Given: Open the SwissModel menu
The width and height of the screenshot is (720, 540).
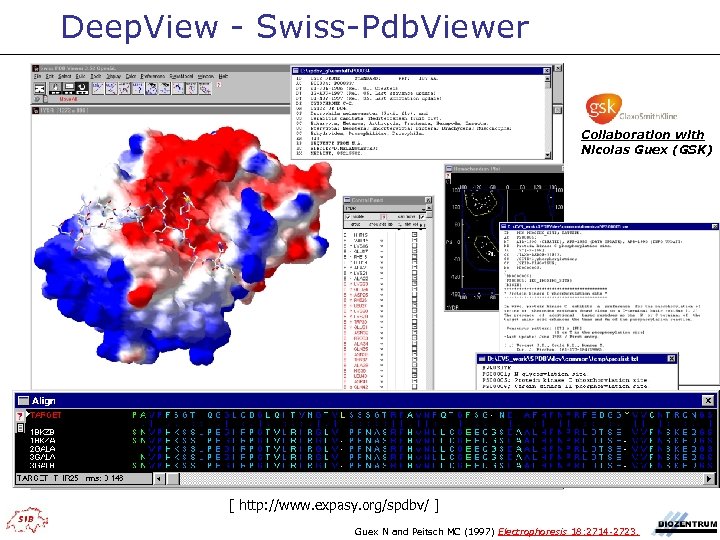Looking at the screenshot, I should tap(181, 76).
